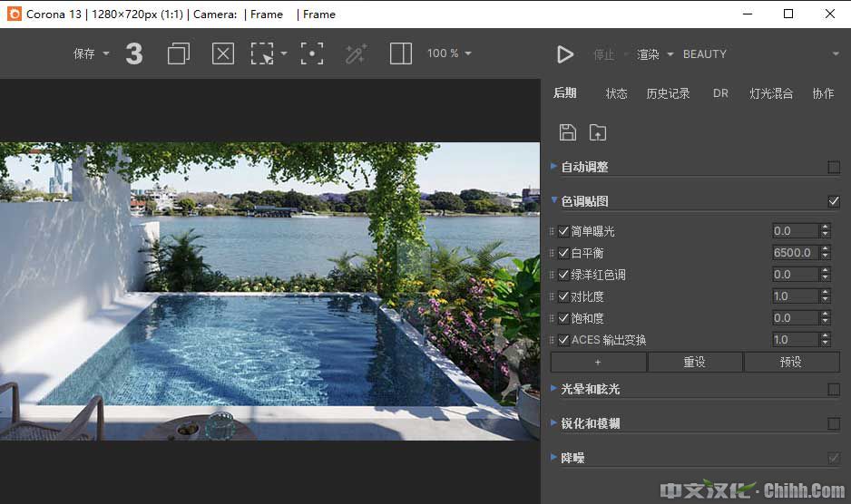Click the 预设 button
Viewport: 851px width, 504px height.
pyautogui.click(x=791, y=362)
